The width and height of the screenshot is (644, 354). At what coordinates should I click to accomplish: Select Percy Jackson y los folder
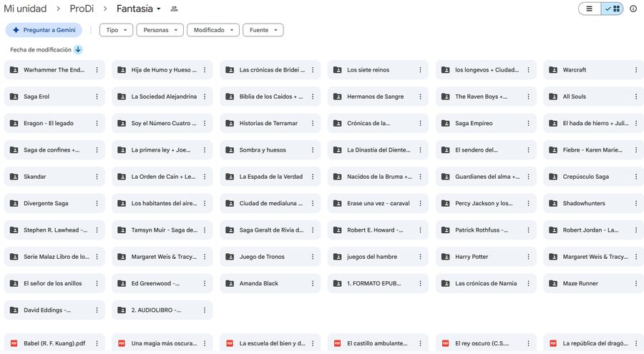pos(486,203)
